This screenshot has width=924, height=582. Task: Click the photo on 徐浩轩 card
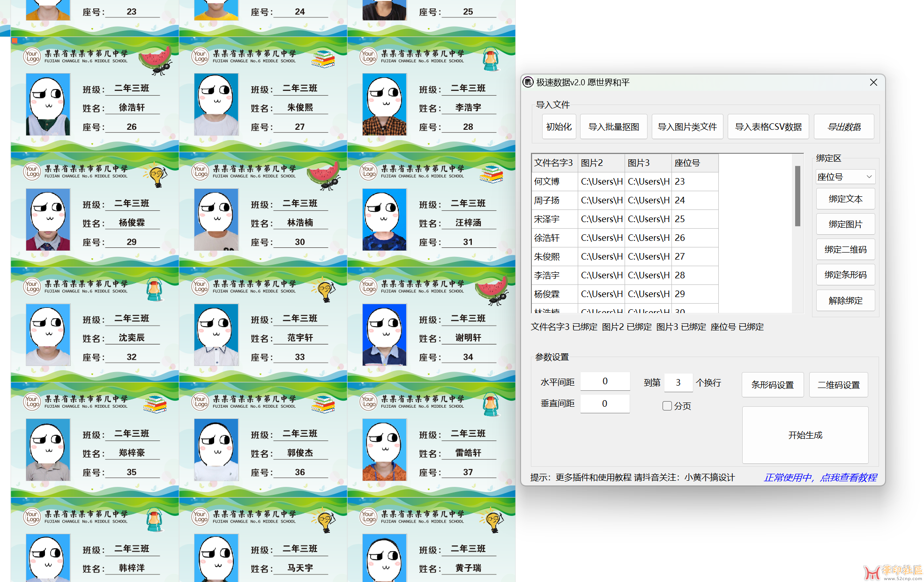coord(48,104)
